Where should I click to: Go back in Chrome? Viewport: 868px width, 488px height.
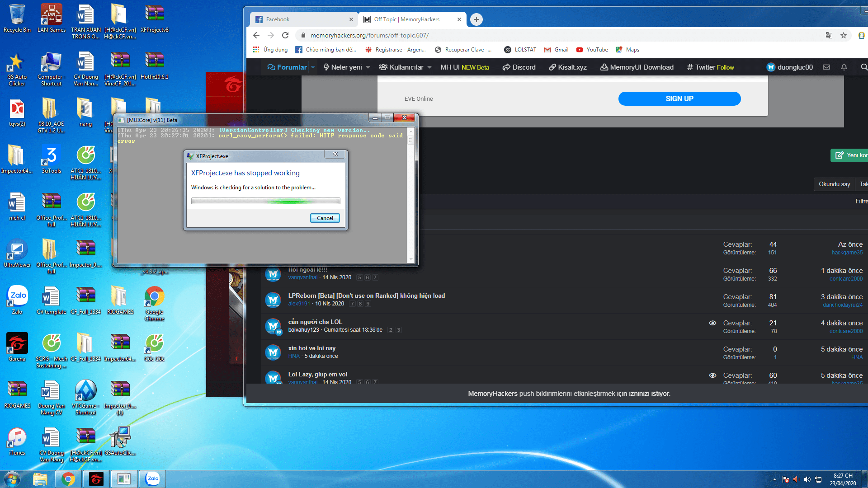coord(256,35)
